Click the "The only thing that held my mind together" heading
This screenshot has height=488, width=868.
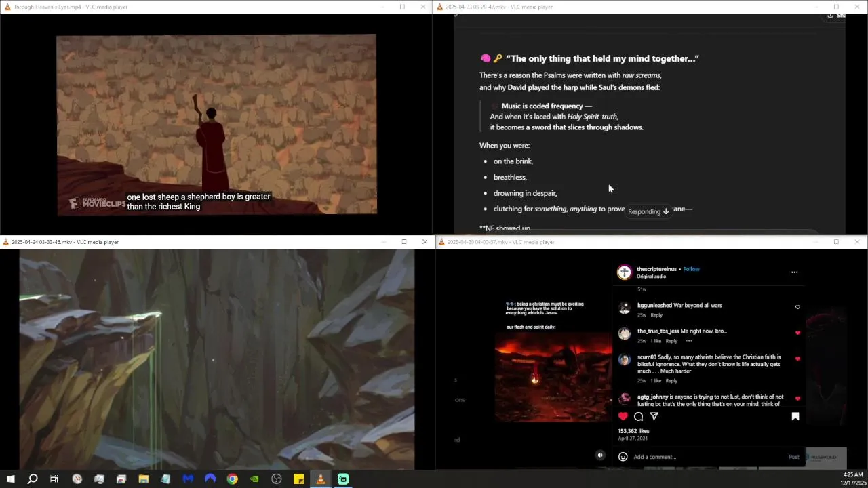point(602,59)
